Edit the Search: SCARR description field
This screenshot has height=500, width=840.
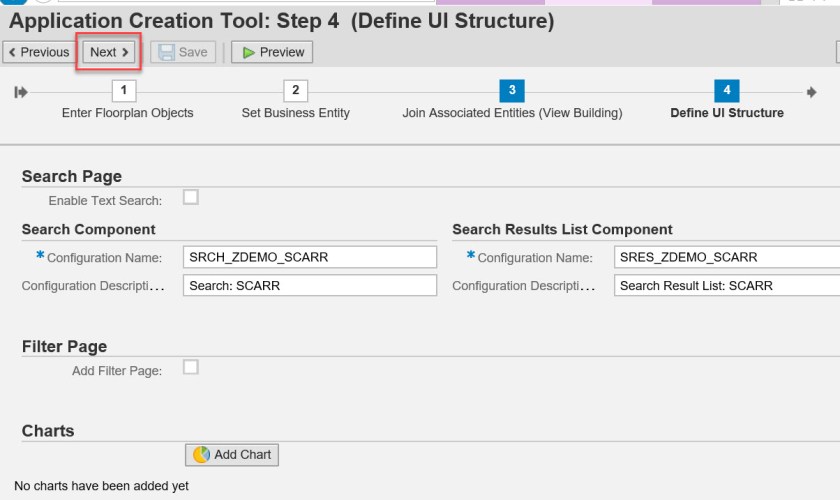[310, 286]
